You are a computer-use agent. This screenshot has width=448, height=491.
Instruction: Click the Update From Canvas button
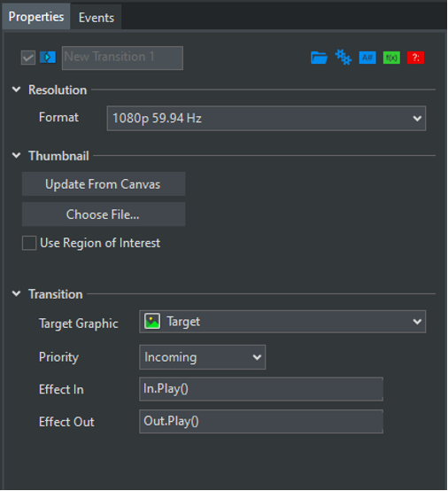[x=104, y=184]
